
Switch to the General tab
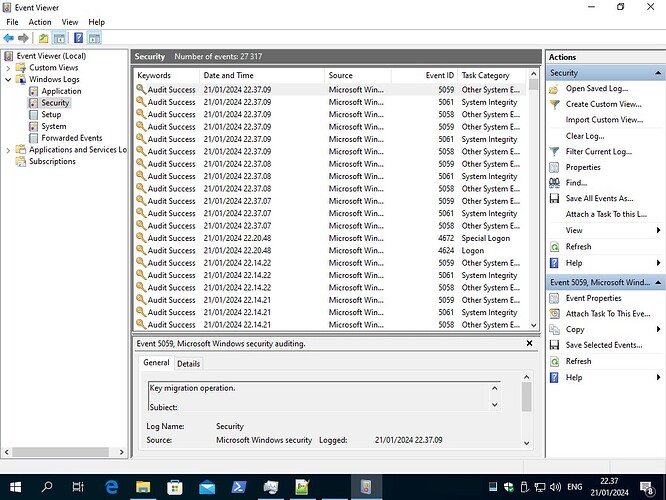[156, 363]
